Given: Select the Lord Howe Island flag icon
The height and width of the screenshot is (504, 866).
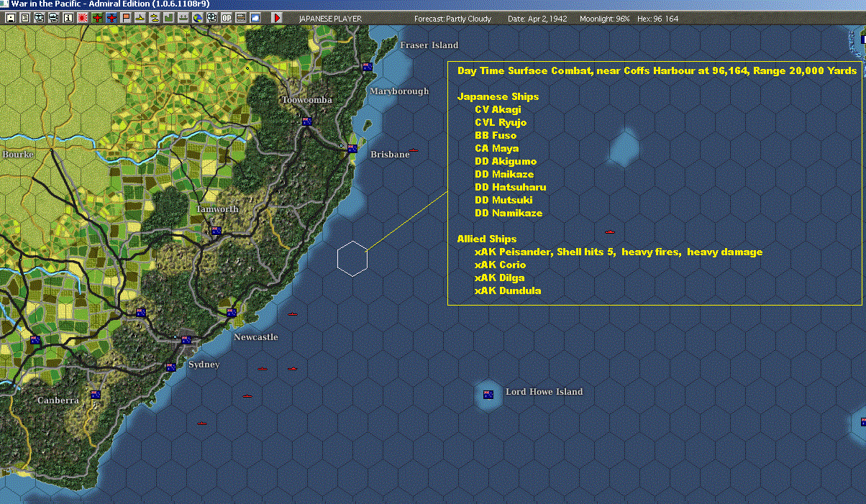Looking at the screenshot, I should (488, 394).
